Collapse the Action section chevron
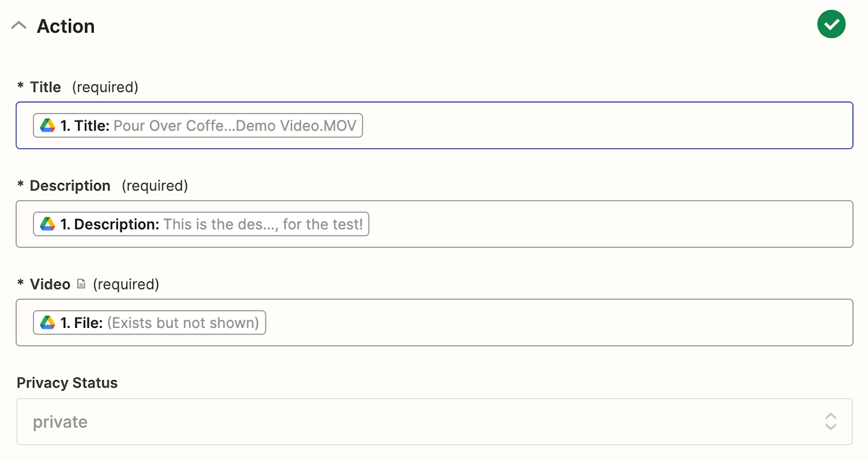 [x=19, y=26]
